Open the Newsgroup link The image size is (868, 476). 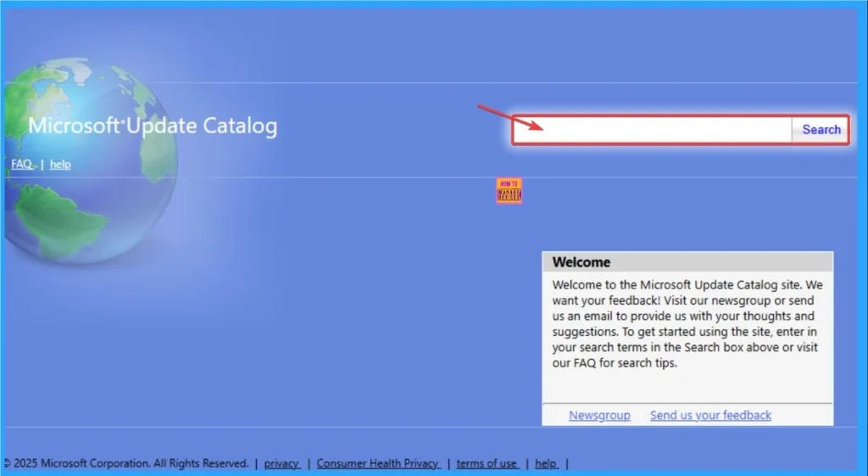(599, 415)
